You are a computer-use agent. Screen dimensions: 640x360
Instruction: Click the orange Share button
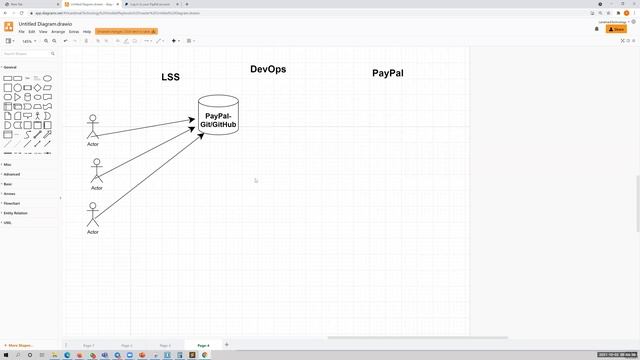[616, 29]
